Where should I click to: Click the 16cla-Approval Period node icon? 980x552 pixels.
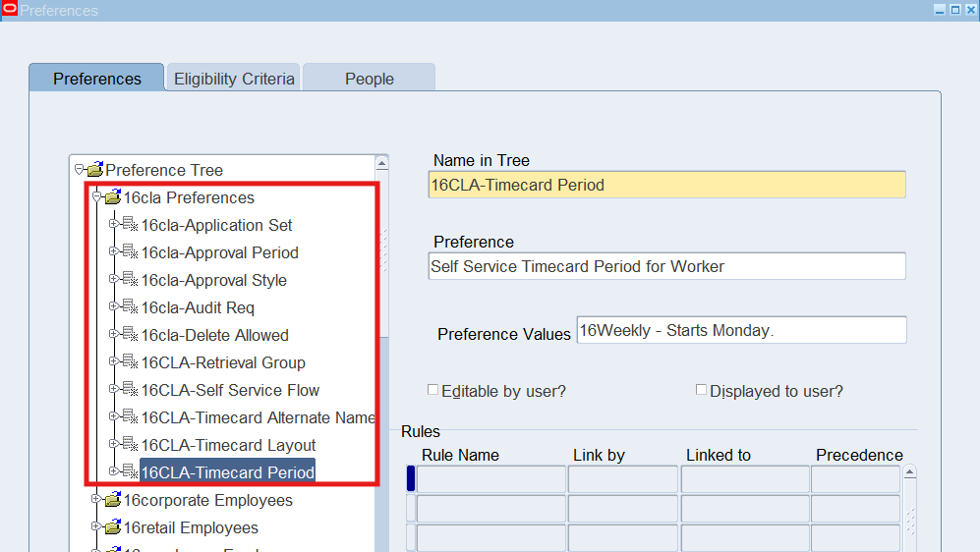130,253
